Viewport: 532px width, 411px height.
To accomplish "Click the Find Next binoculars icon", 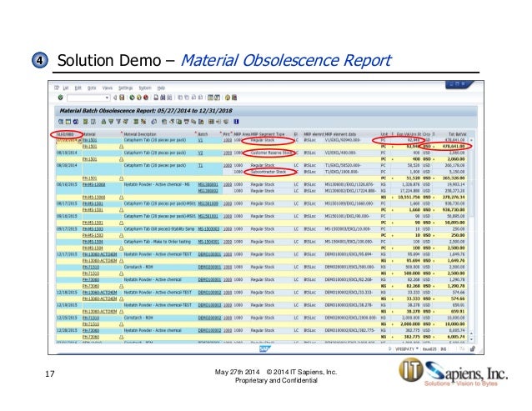I will [x=169, y=98].
